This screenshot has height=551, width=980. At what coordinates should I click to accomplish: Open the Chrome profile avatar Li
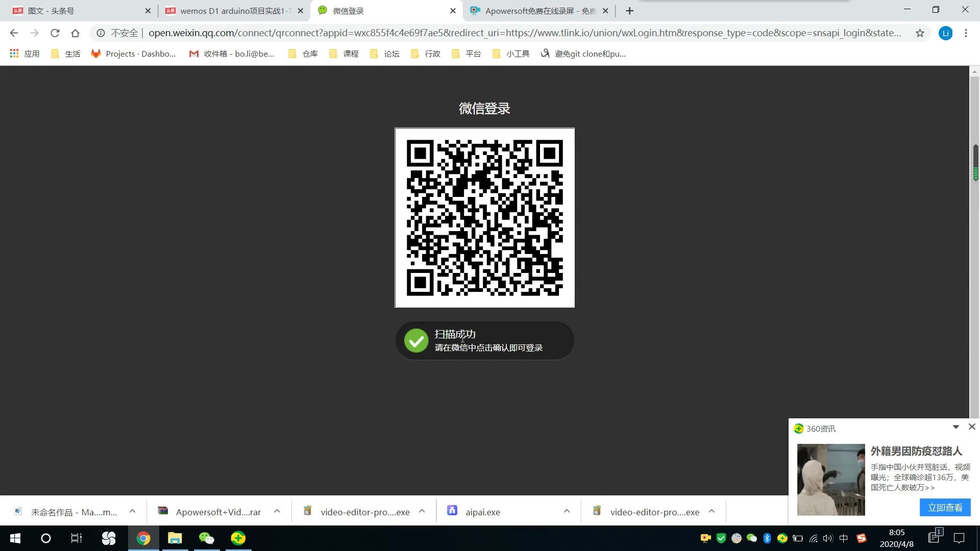tap(945, 33)
